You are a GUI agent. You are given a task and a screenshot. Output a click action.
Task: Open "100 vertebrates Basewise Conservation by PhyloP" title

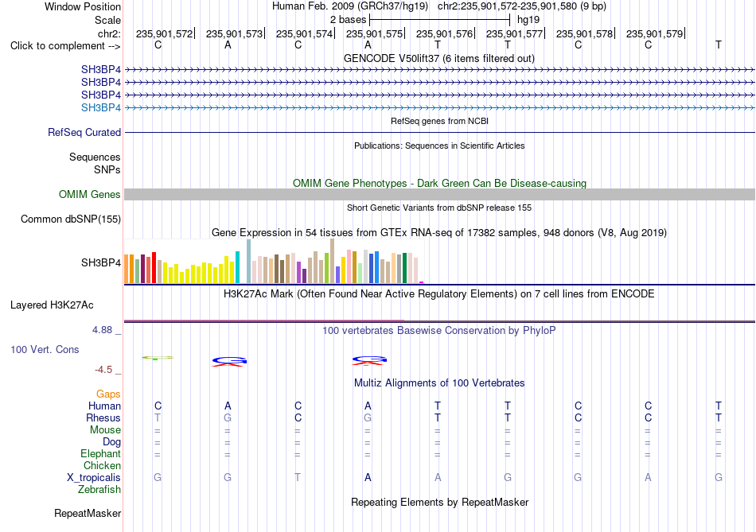pyautogui.click(x=439, y=331)
